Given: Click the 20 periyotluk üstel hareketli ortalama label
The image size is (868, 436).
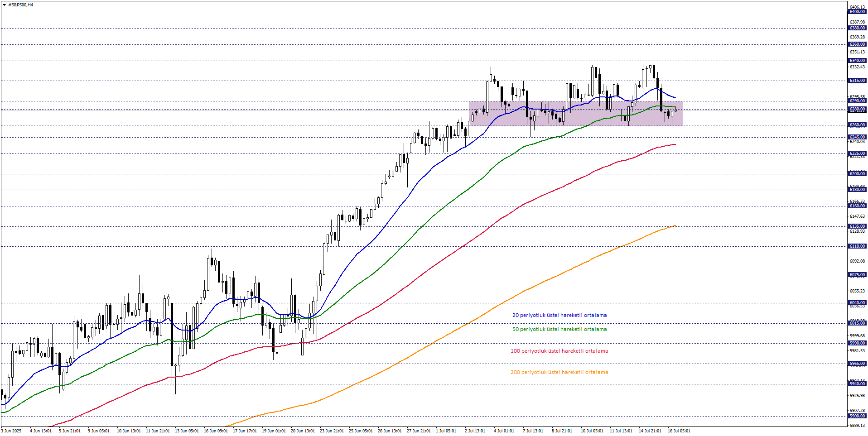Looking at the screenshot, I should coord(559,315).
